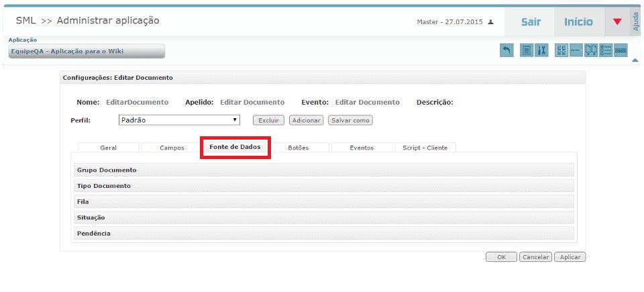Switch to the Eventos tab
This screenshot has width=644, height=292.
362,148
